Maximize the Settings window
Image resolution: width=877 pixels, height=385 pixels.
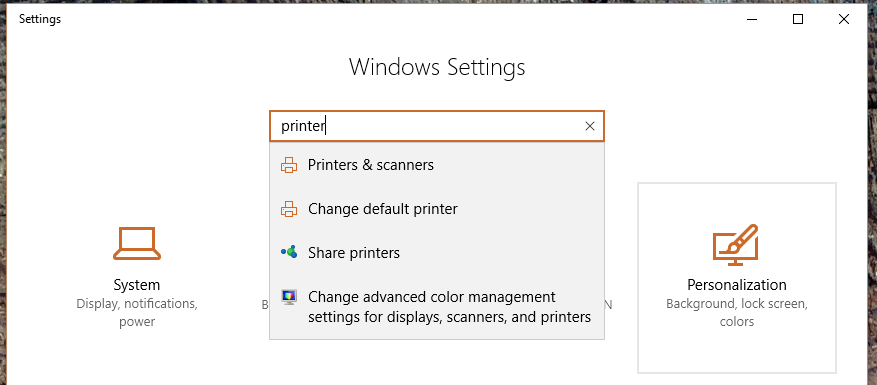[798, 19]
